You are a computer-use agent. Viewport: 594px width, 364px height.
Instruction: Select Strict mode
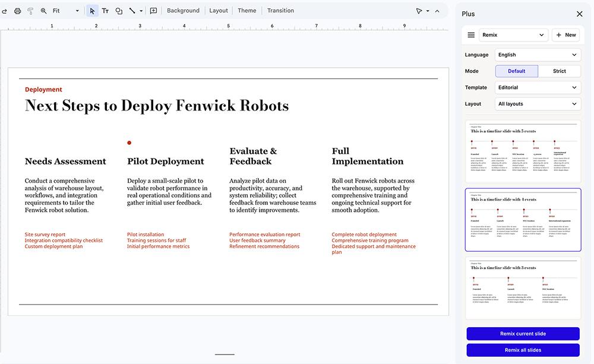pyautogui.click(x=559, y=71)
